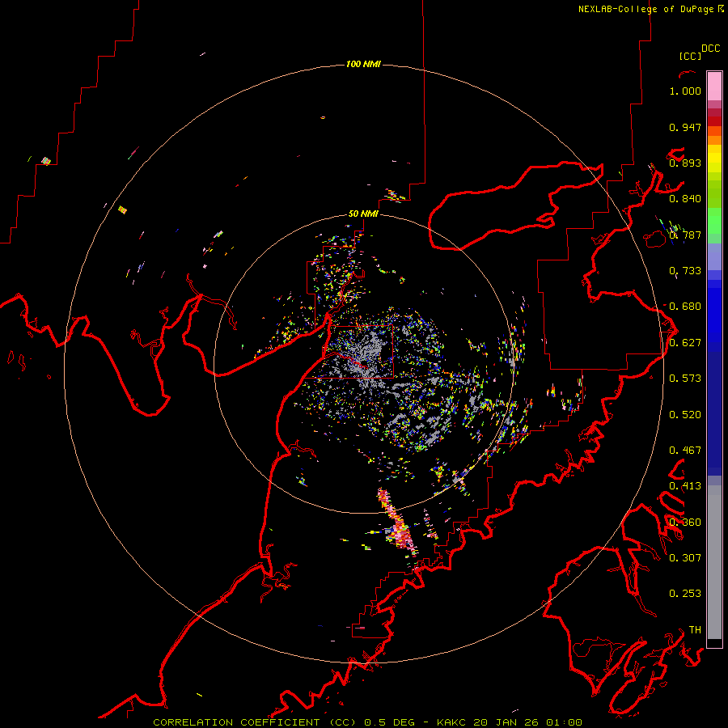
Task: Select the 0.627 scale value
Action: pos(685,343)
